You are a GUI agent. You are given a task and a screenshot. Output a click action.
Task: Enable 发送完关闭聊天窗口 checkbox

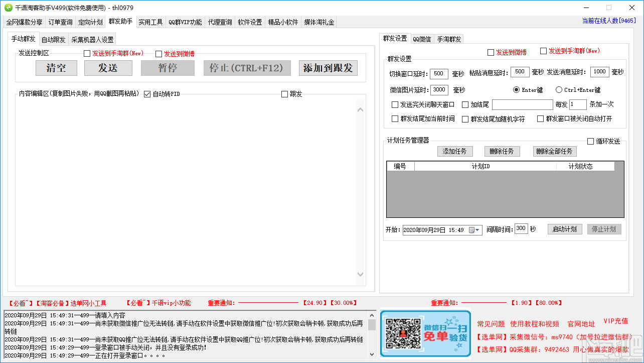(395, 104)
